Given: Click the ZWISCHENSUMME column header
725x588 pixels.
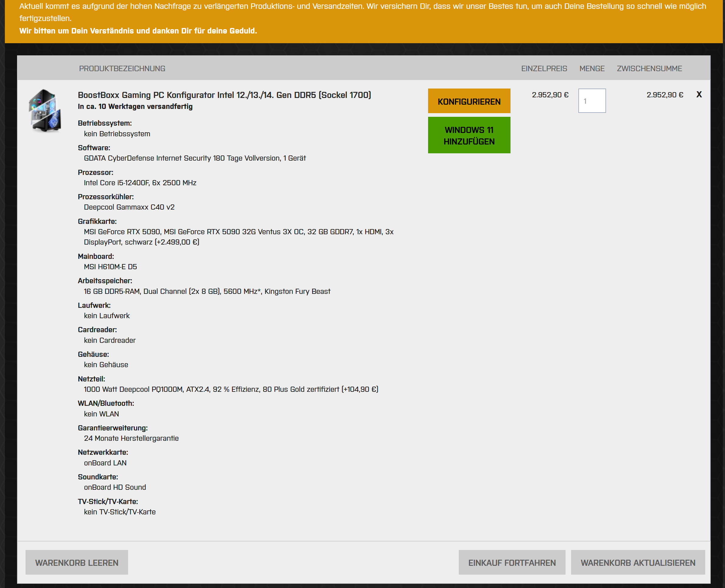Looking at the screenshot, I should (649, 68).
